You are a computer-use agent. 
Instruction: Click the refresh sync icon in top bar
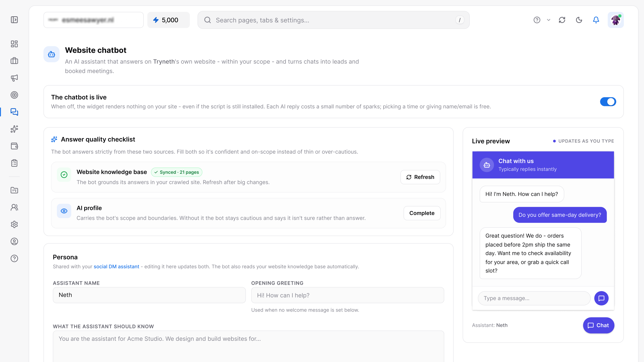click(x=562, y=20)
